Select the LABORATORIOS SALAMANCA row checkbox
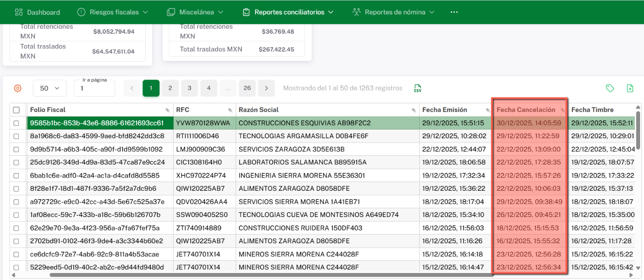This screenshot has width=644, height=280. (x=16, y=163)
